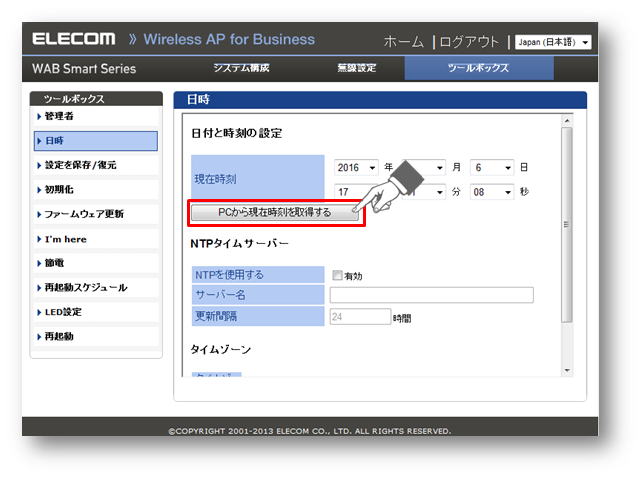Open the seconds dropdown showing 08

(x=492, y=192)
